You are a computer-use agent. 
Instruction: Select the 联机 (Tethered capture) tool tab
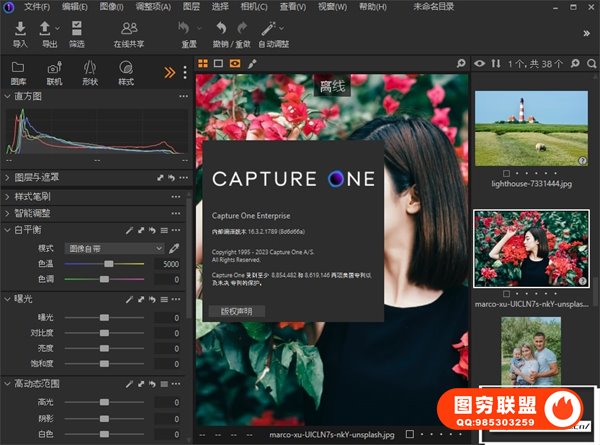click(55, 72)
